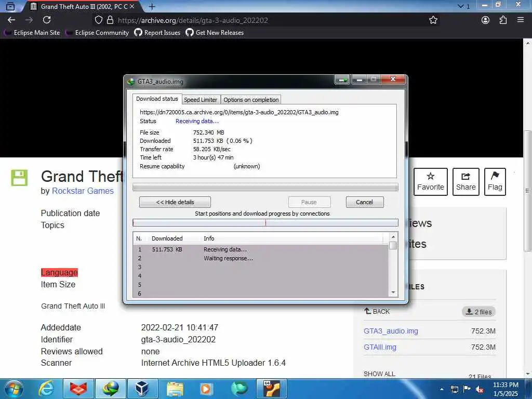This screenshot has width=532, height=399.
Task: Click the Flag button on the archive page
Action: coord(495,181)
